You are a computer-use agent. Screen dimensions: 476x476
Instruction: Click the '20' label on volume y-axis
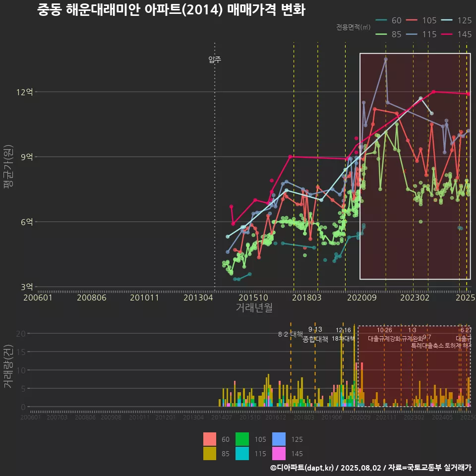click(21, 334)
